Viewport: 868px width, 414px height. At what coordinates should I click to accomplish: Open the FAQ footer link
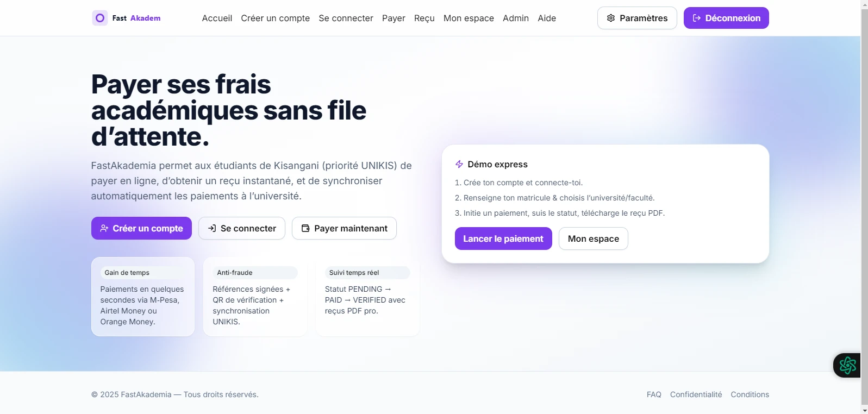click(654, 394)
